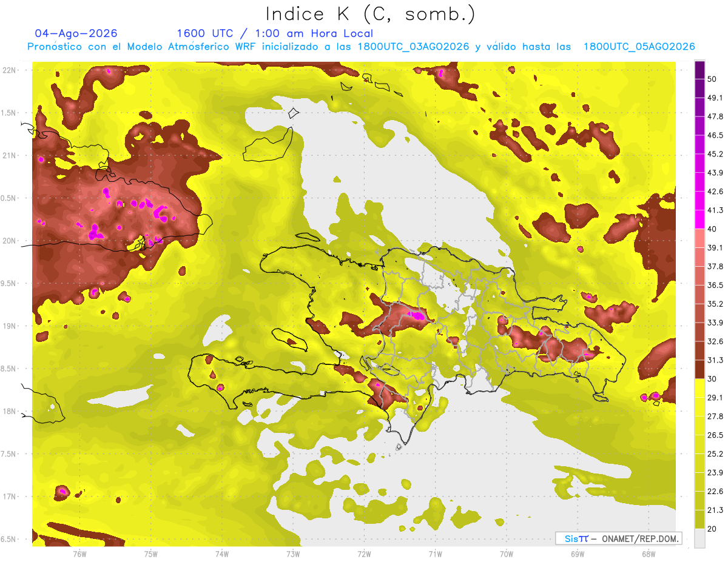Click the legend value "49.1"
The image size is (728, 562).
point(716,98)
